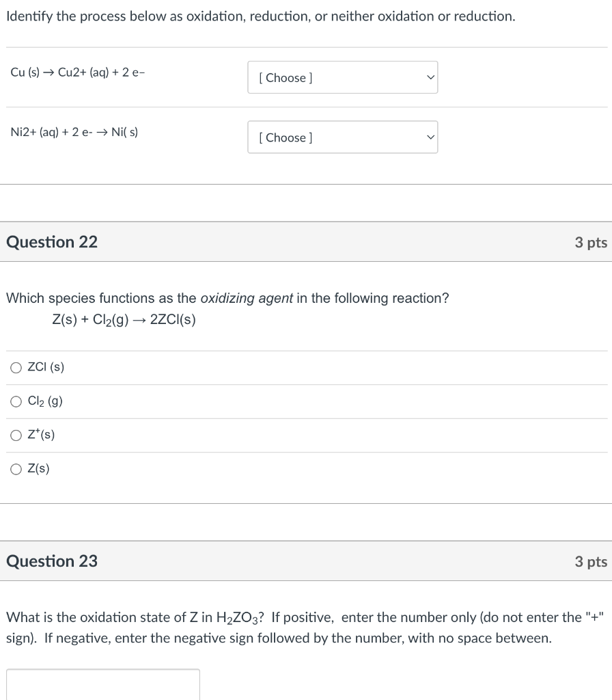Click the Question 23 header bar
Viewport: 612px width, 700px height.
(x=306, y=561)
